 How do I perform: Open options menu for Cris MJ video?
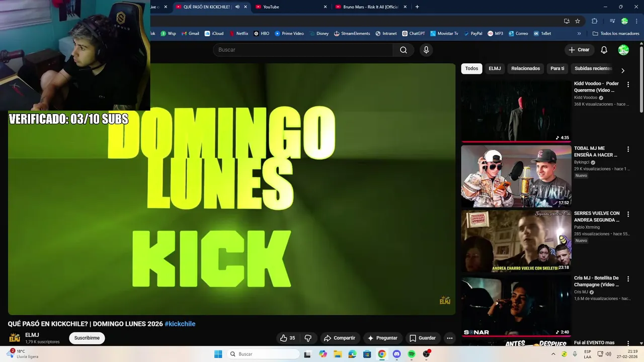pyautogui.click(x=628, y=279)
